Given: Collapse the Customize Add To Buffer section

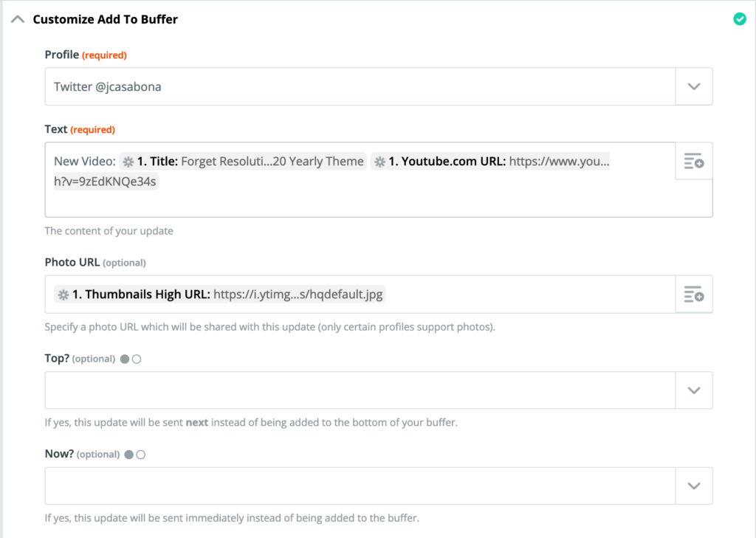Looking at the screenshot, I should point(17,19).
